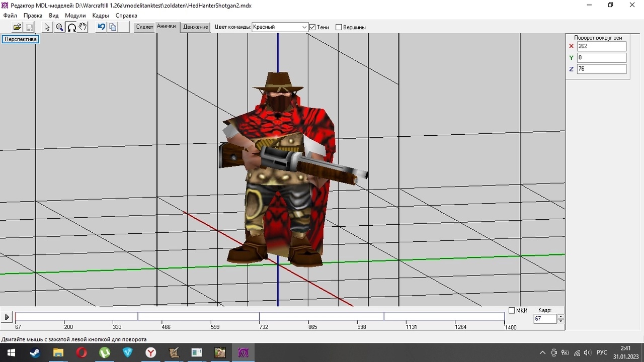
Task: Select the rotate view tool
Action: (x=71, y=27)
